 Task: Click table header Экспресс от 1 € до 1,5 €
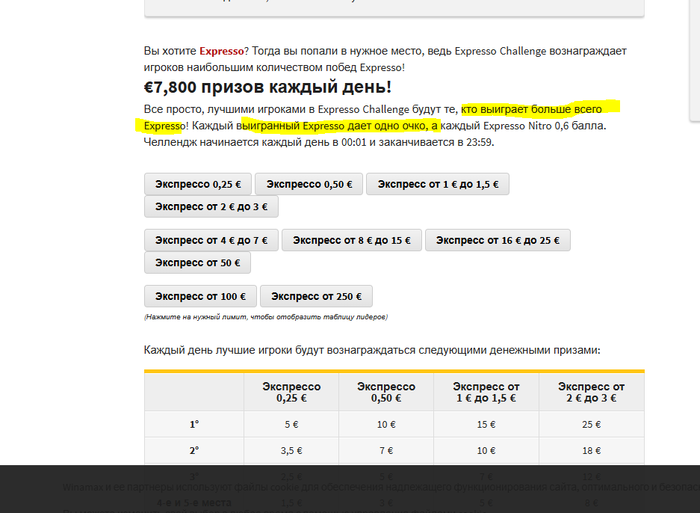click(486, 392)
